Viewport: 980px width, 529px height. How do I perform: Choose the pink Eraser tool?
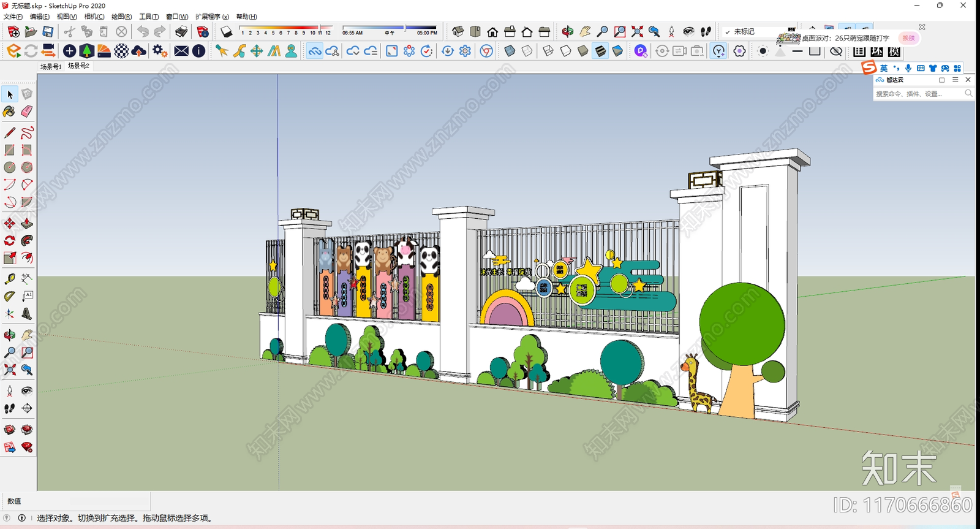(x=27, y=112)
